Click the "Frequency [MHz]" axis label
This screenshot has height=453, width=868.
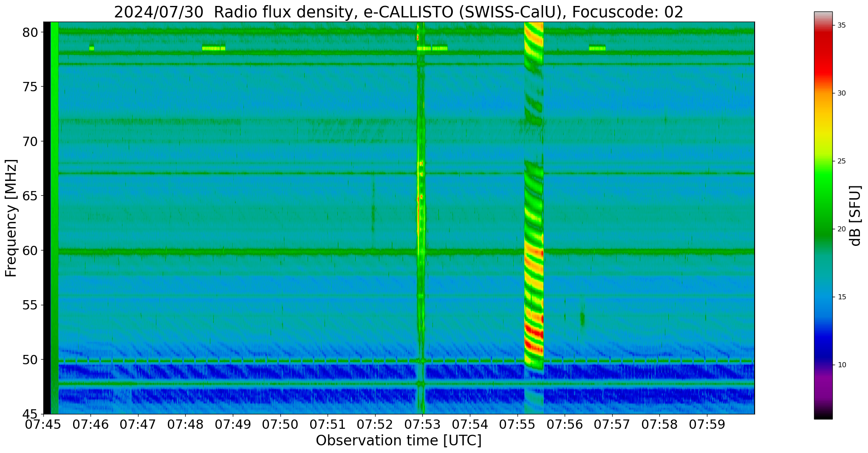click(11, 218)
